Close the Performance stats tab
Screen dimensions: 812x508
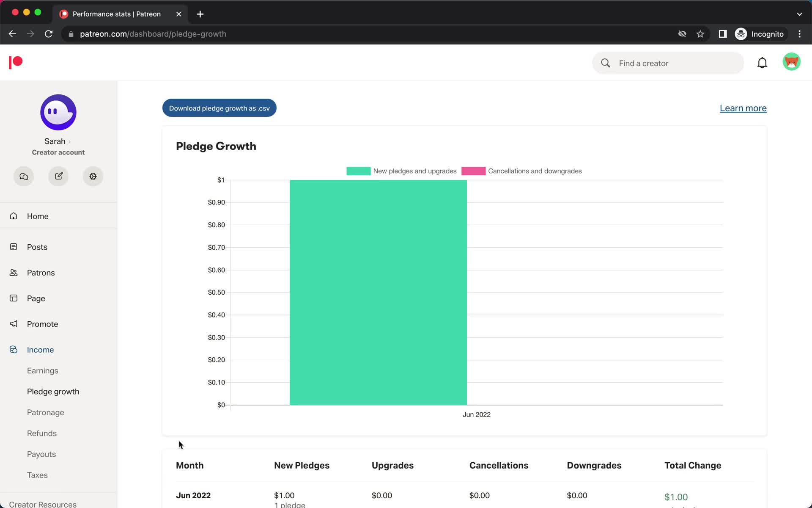coord(179,14)
